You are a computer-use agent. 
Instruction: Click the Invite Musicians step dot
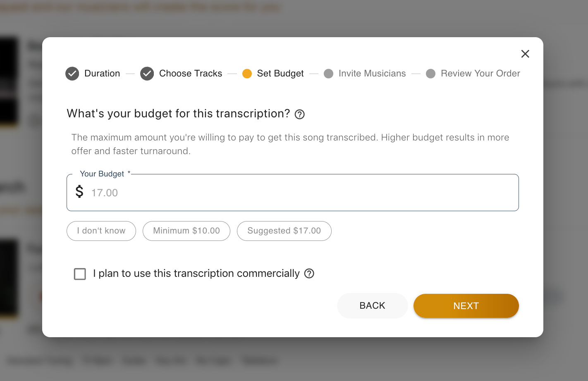[x=329, y=74]
